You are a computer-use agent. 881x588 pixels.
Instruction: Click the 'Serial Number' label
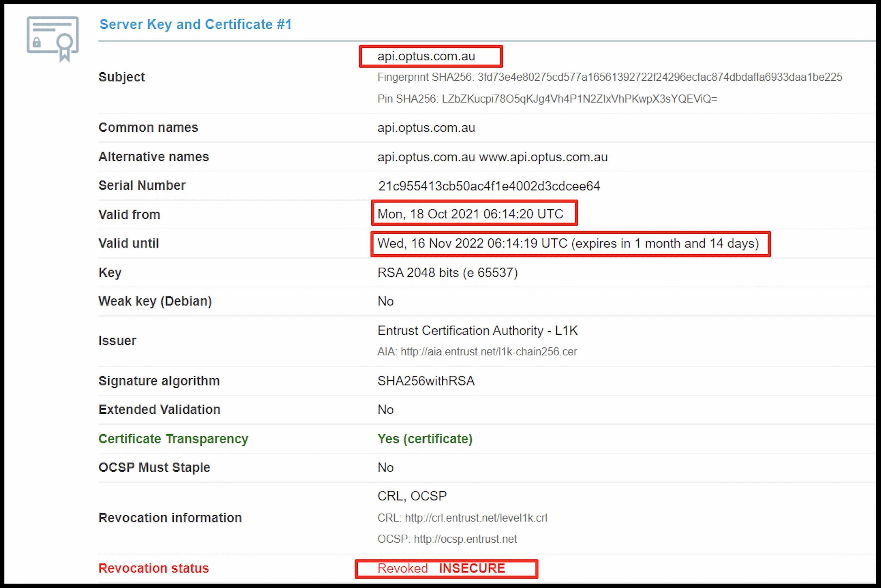(142, 186)
